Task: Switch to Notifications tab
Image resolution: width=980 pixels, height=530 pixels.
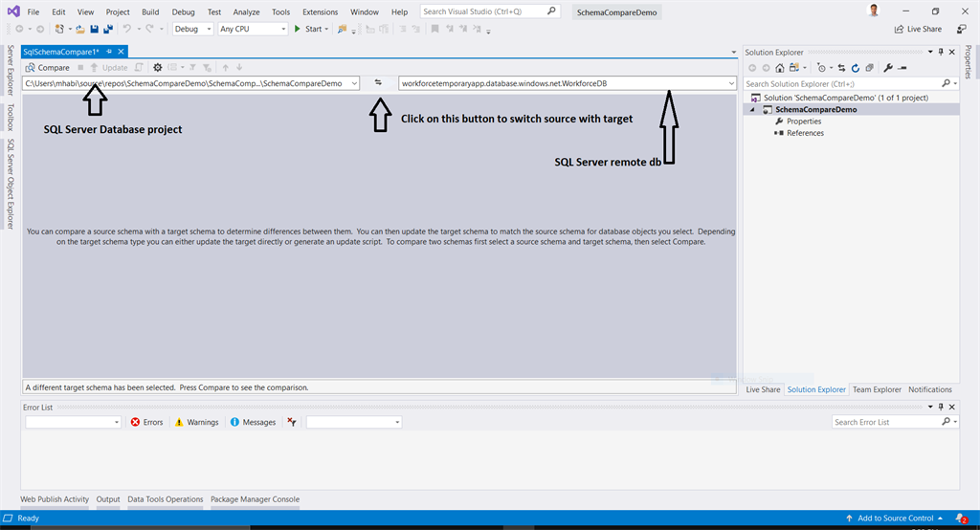Action: pos(930,389)
